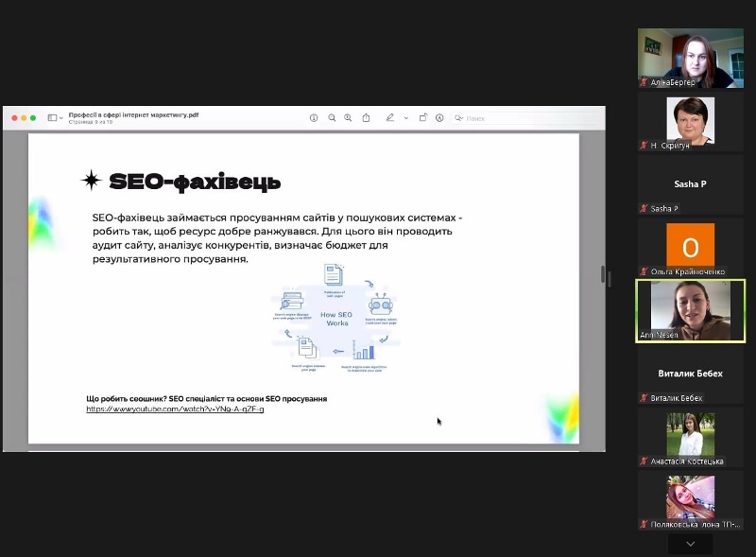The width and height of the screenshot is (756, 557).
Task: Open the sidebar view menu in Preview
Action: (x=55, y=118)
